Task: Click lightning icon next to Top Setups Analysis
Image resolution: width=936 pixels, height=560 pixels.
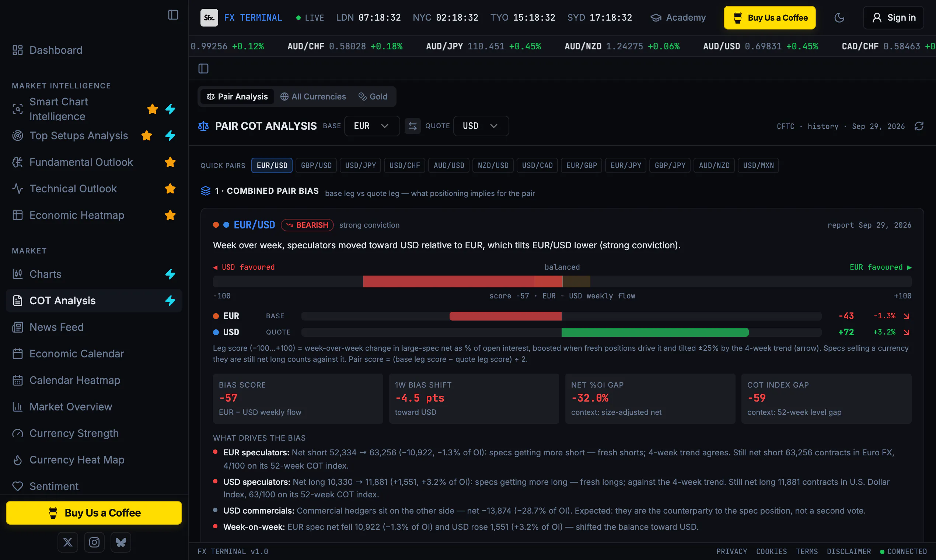Action: click(x=170, y=136)
